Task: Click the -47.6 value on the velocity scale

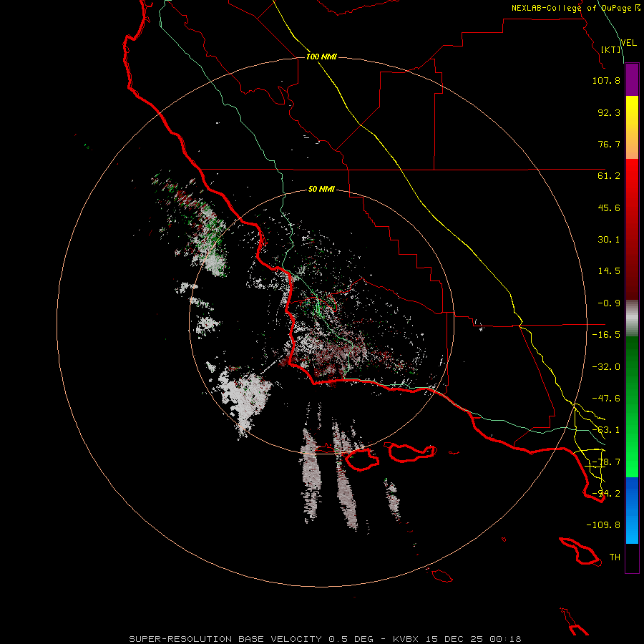Action: [x=606, y=399]
